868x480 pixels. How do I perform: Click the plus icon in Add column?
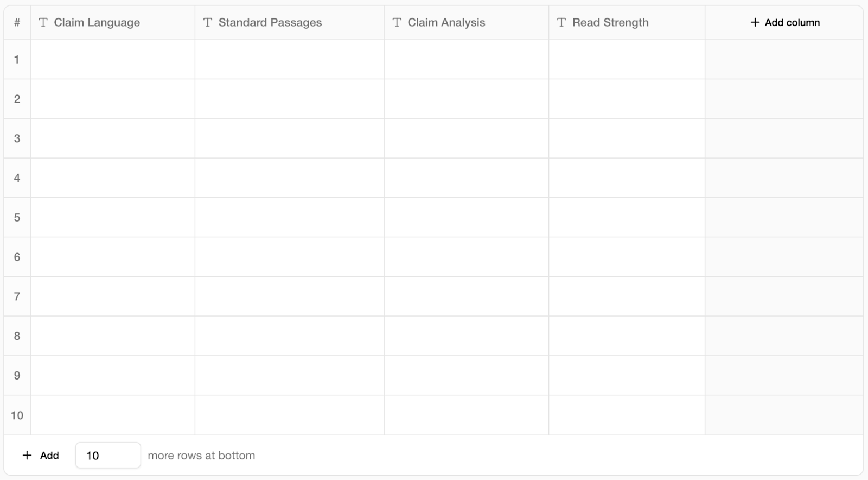(x=755, y=22)
